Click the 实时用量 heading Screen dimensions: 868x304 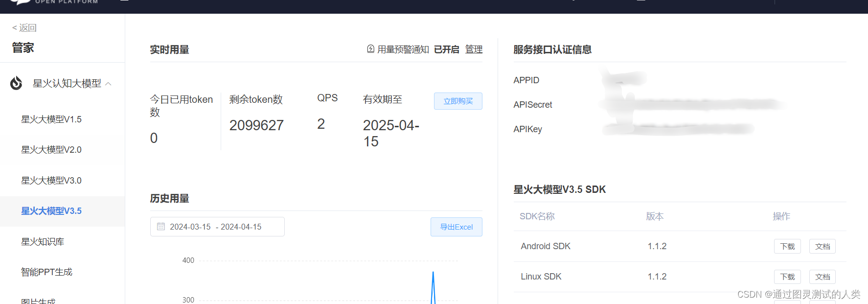[169, 49]
